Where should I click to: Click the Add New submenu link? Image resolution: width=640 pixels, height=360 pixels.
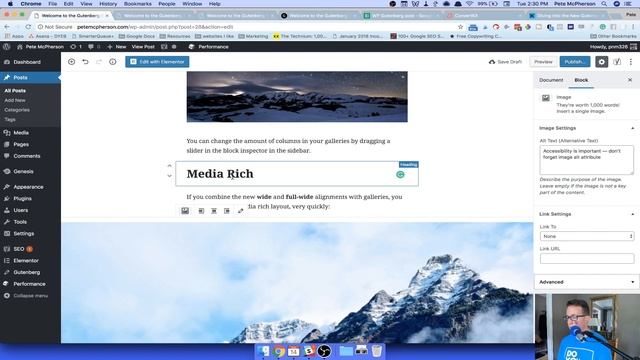(x=15, y=100)
